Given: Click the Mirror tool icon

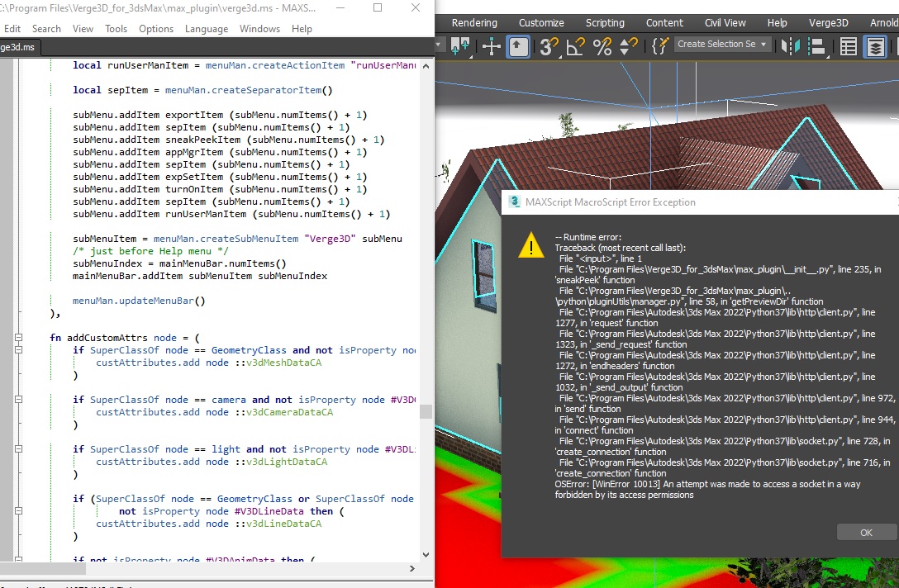Looking at the screenshot, I should coord(791,46).
